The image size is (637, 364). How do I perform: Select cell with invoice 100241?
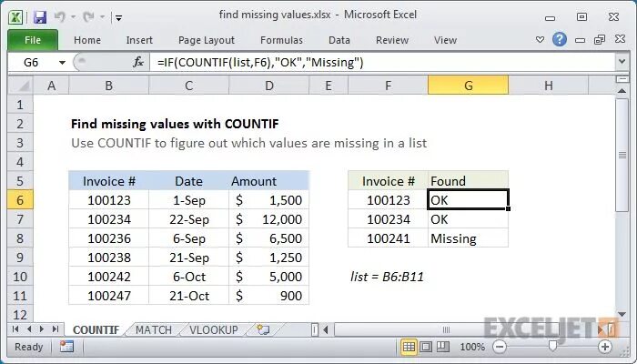388,238
